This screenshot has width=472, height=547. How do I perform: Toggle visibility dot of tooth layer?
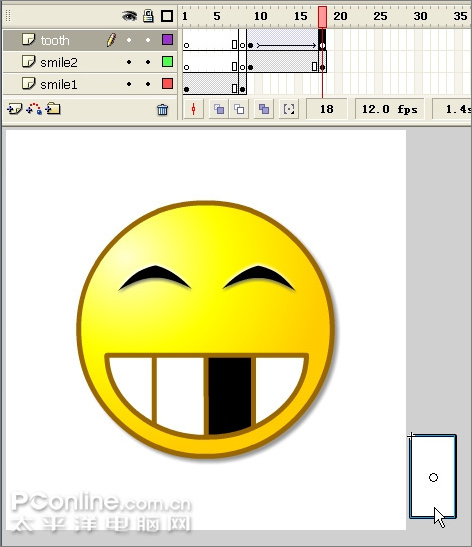point(129,40)
